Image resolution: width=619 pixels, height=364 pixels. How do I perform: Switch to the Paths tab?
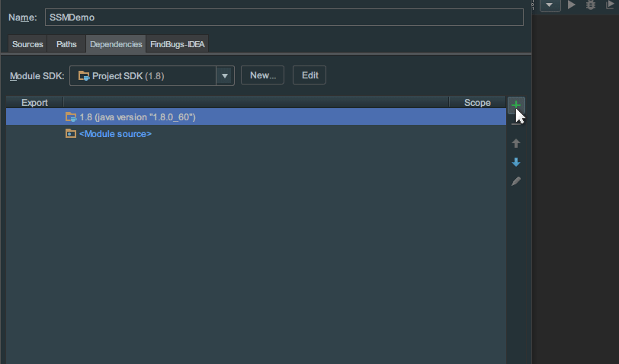66,44
